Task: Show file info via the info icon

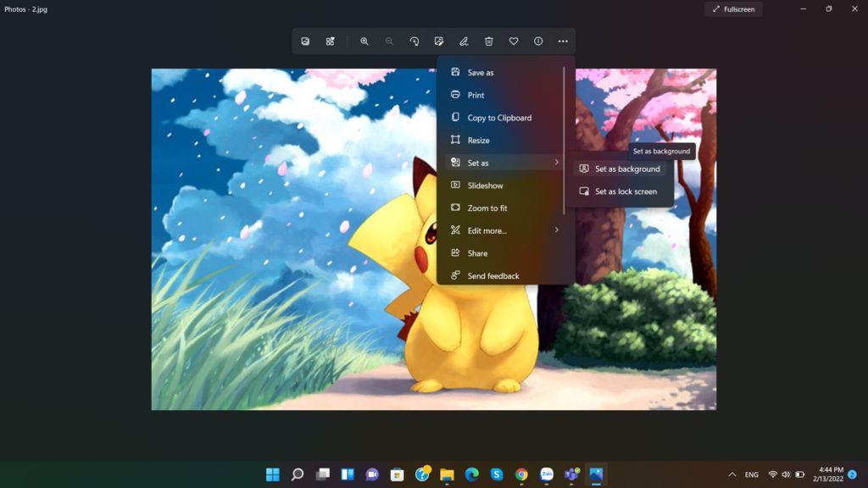Action: [538, 42]
